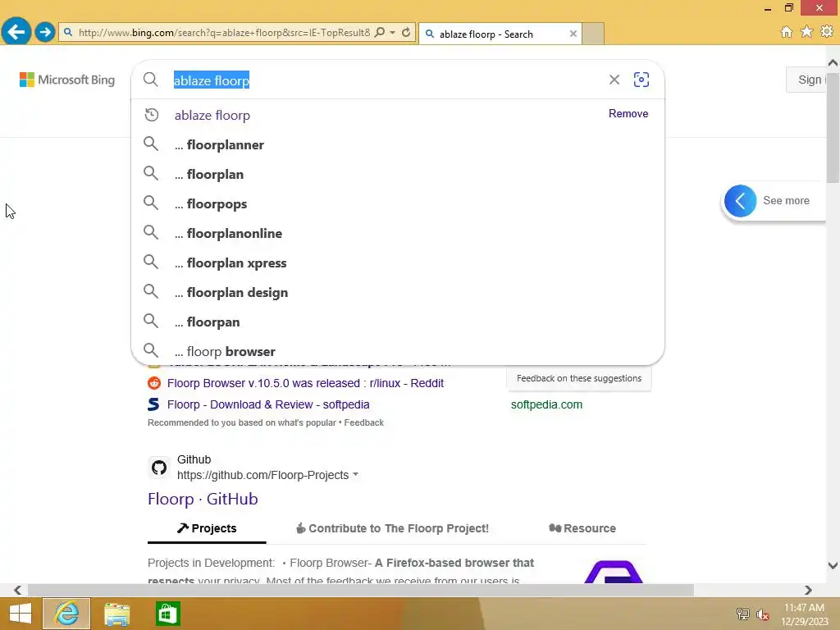Open IE Tools gear icon

[827, 32]
